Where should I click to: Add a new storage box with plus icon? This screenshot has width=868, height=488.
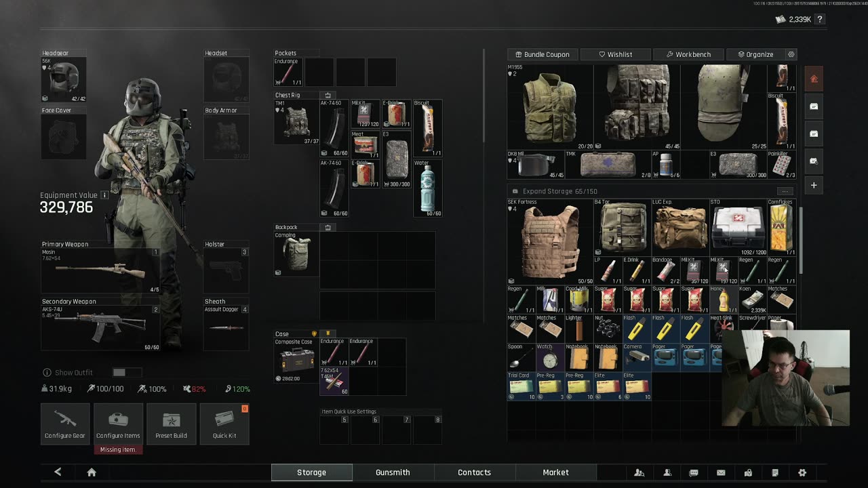click(x=814, y=185)
